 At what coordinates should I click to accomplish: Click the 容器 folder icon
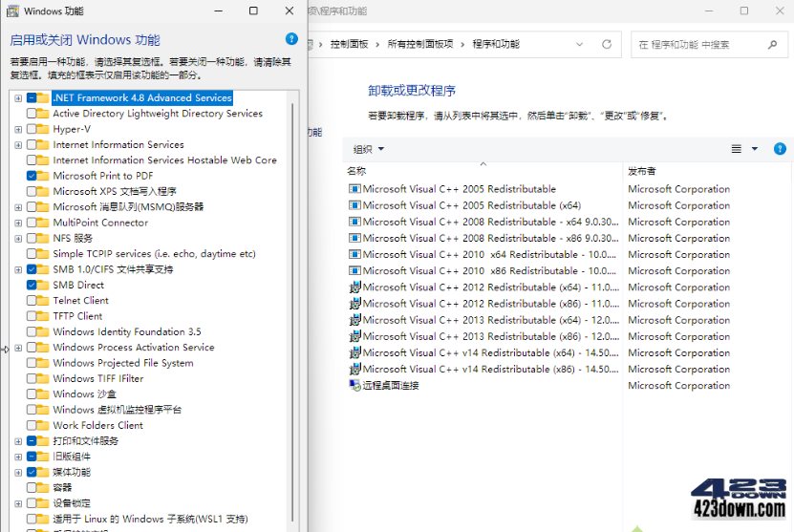pyautogui.click(x=43, y=487)
